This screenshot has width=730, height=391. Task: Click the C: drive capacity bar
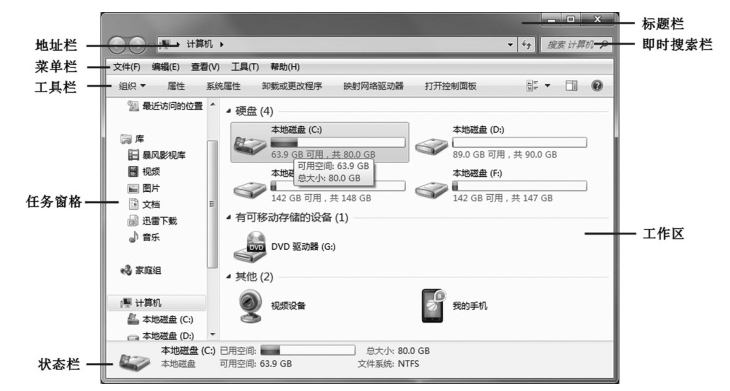coord(338,142)
